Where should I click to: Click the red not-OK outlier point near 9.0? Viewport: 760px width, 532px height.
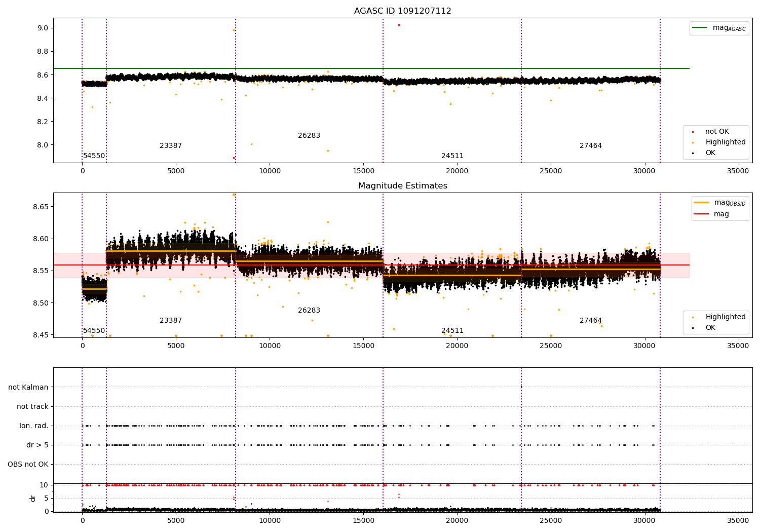click(399, 25)
